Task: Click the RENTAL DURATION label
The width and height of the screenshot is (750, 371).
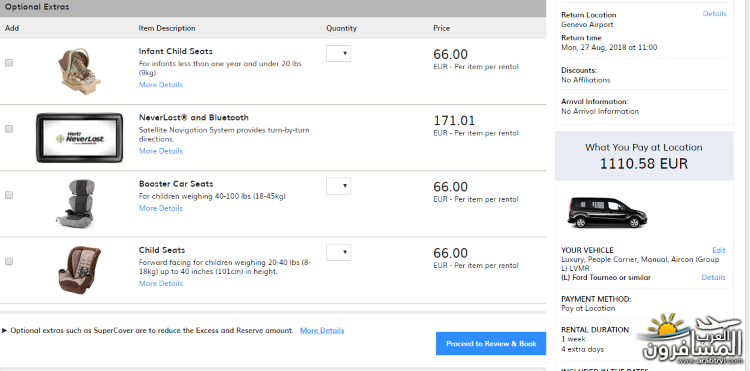Action: [x=595, y=330]
